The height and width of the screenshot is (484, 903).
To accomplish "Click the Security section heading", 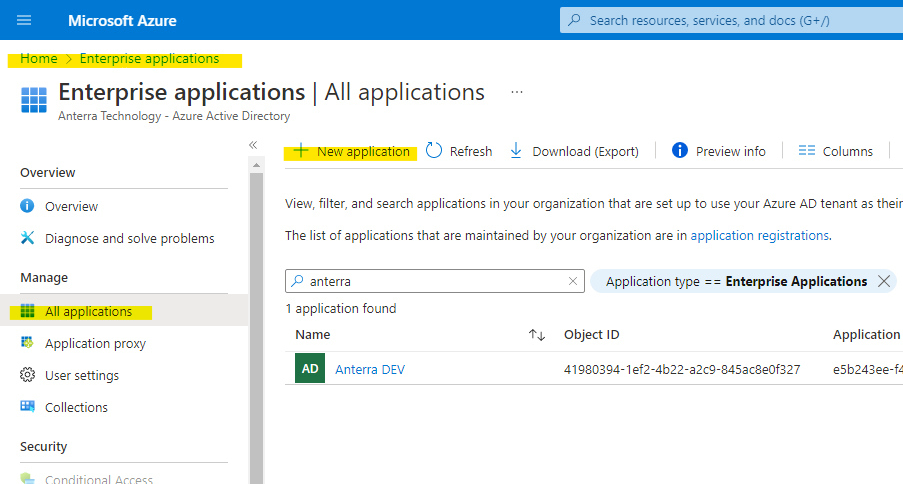I will coord(44,447).
